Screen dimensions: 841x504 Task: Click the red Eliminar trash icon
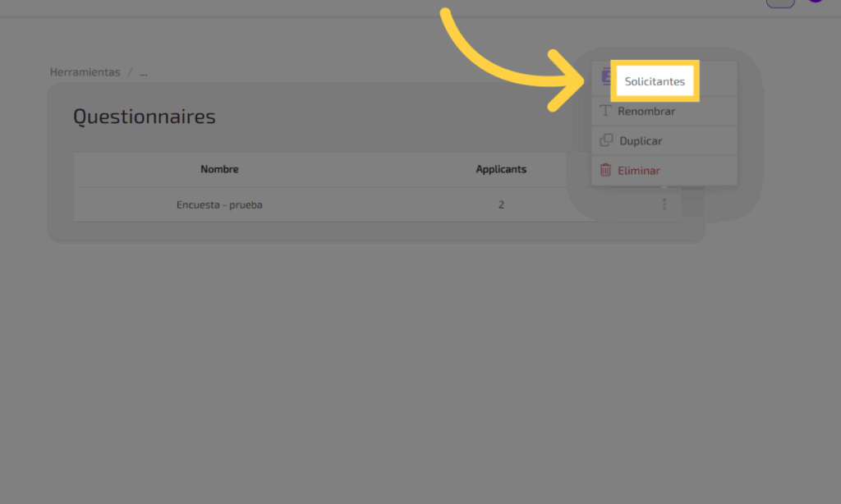point(605,170)
